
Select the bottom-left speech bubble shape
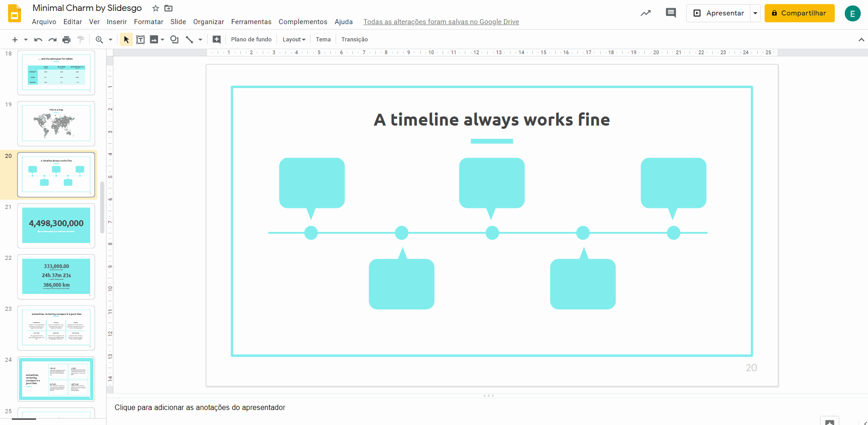(x=402, y=278)
